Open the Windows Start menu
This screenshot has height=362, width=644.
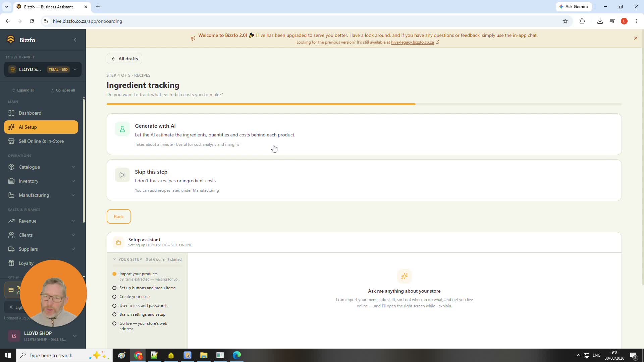[8, 355]
